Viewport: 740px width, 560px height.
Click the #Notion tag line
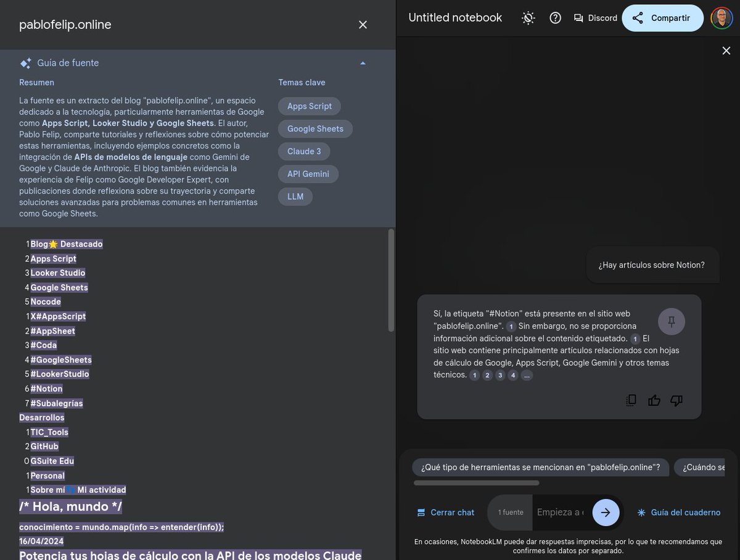coord(46,389)
